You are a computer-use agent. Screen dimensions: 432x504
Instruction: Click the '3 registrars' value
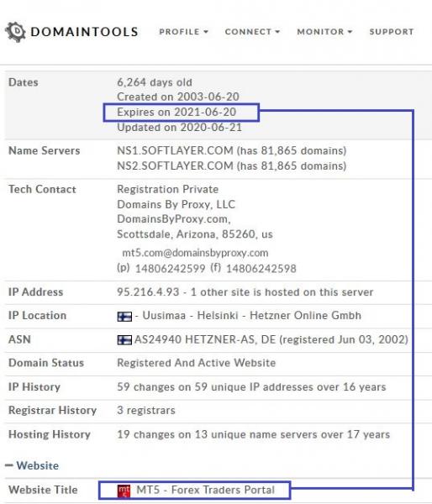tap(146, 411)
